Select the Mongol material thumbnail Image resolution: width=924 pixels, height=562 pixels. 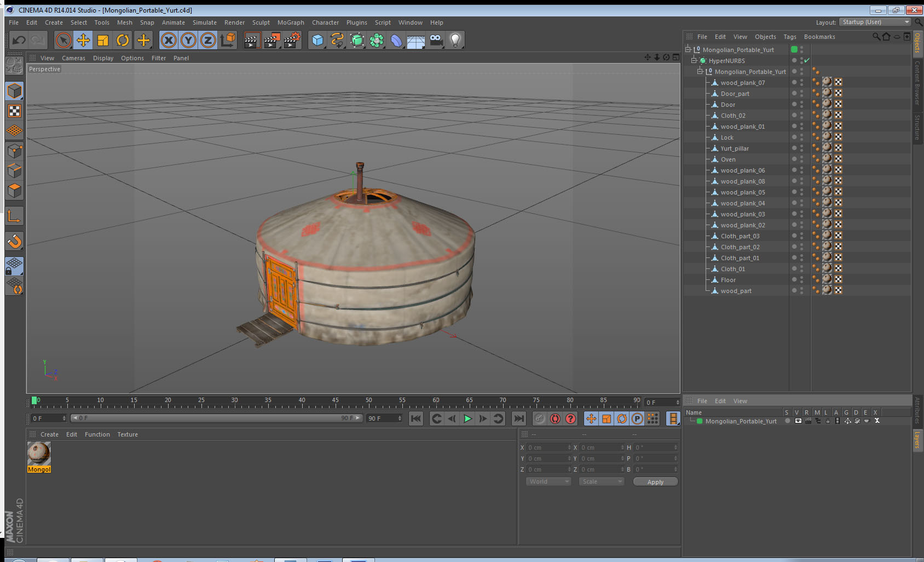(x=39, y=454)
